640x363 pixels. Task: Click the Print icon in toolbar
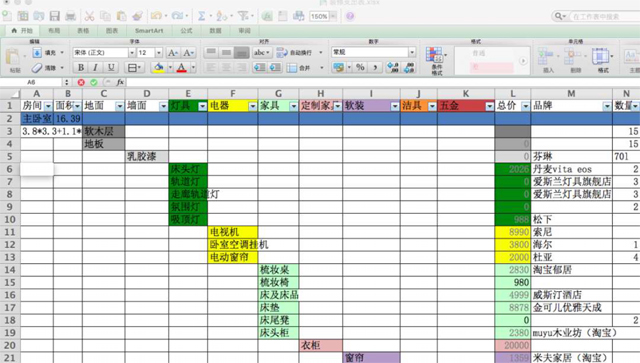click(71, 16)
